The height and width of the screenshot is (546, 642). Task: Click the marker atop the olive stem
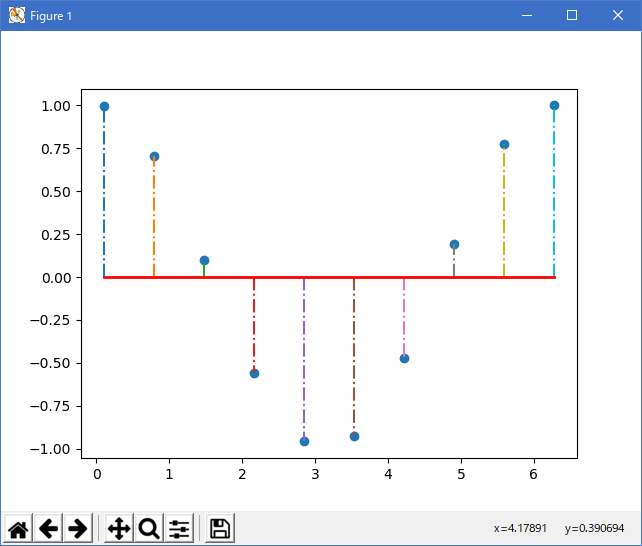coord(504,144)
